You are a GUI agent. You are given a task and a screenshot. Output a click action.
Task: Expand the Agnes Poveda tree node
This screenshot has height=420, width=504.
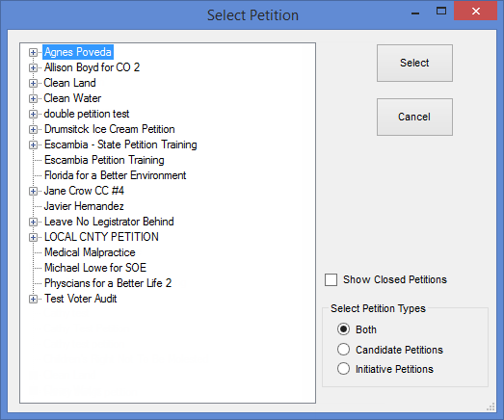point(33,52)
